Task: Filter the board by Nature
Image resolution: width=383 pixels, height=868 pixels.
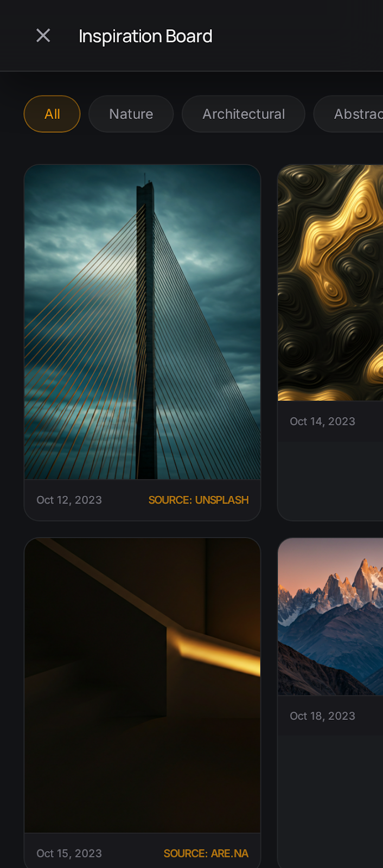Action: [131, 114]
